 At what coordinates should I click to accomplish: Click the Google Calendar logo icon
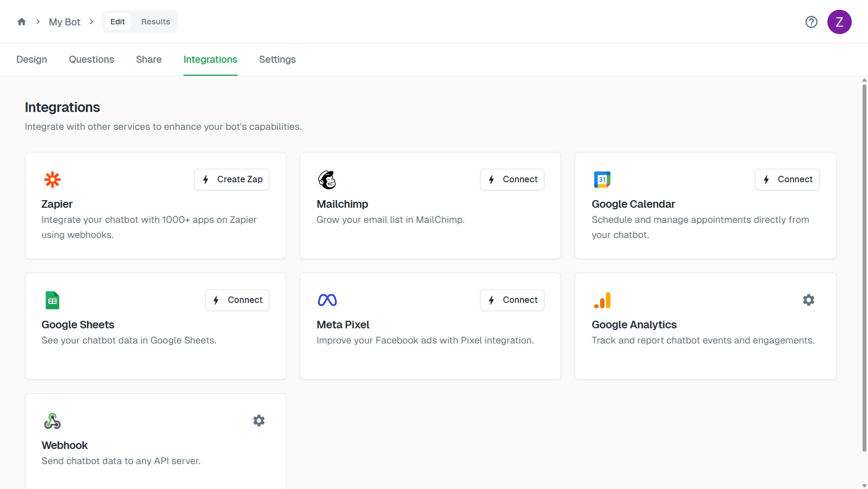(602, 180)
